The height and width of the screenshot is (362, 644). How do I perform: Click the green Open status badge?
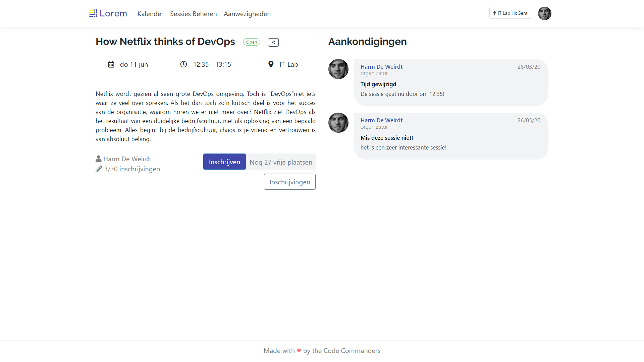click(x=251, y=42)
